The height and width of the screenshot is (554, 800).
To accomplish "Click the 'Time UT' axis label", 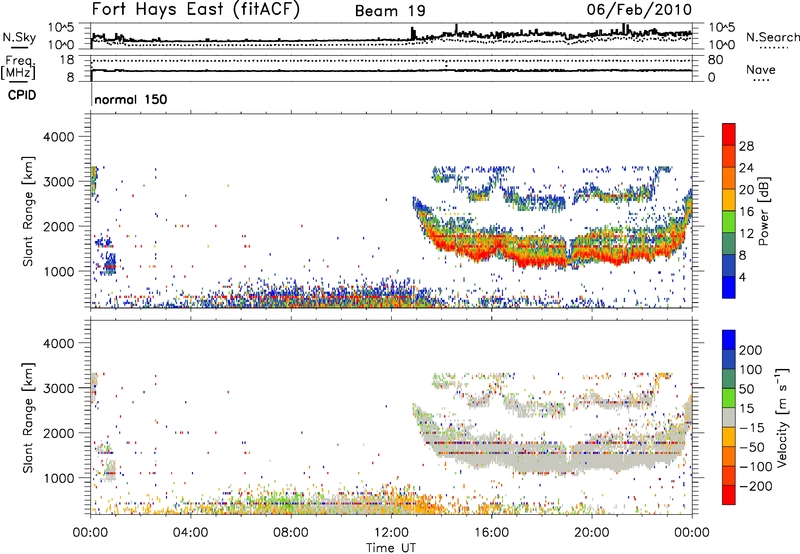I will point(391,548).
